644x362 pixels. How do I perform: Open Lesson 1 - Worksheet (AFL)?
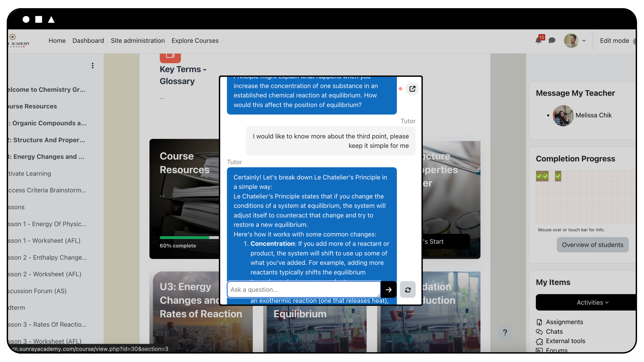tap(44, 240)
